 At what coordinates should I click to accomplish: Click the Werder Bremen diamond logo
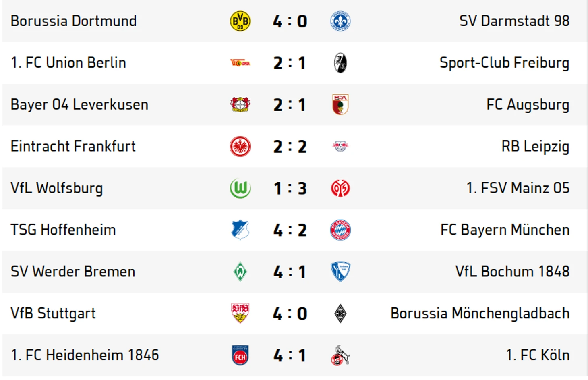(x=240, y=272)
